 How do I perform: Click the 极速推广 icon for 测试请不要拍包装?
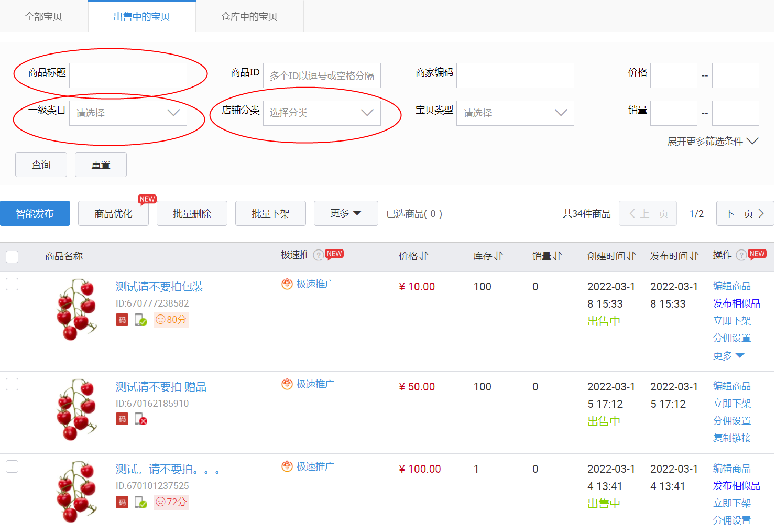(287, 284)
